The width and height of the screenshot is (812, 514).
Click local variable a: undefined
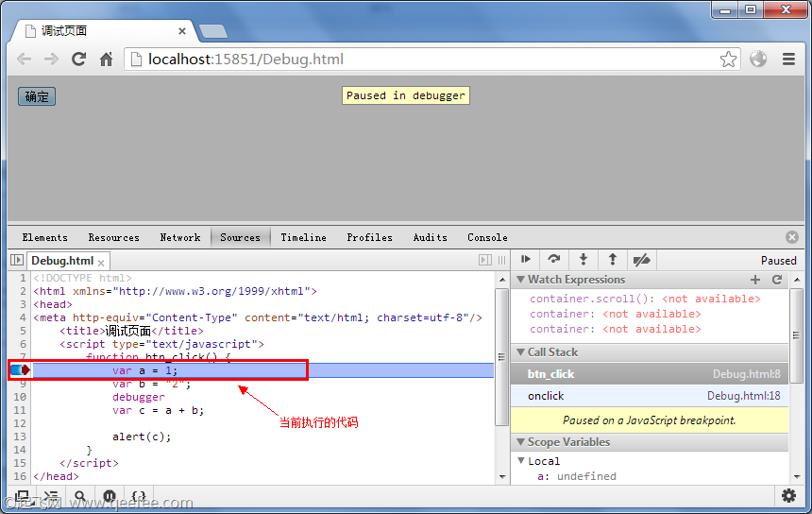pyautogui.click(x=576, y=476)
